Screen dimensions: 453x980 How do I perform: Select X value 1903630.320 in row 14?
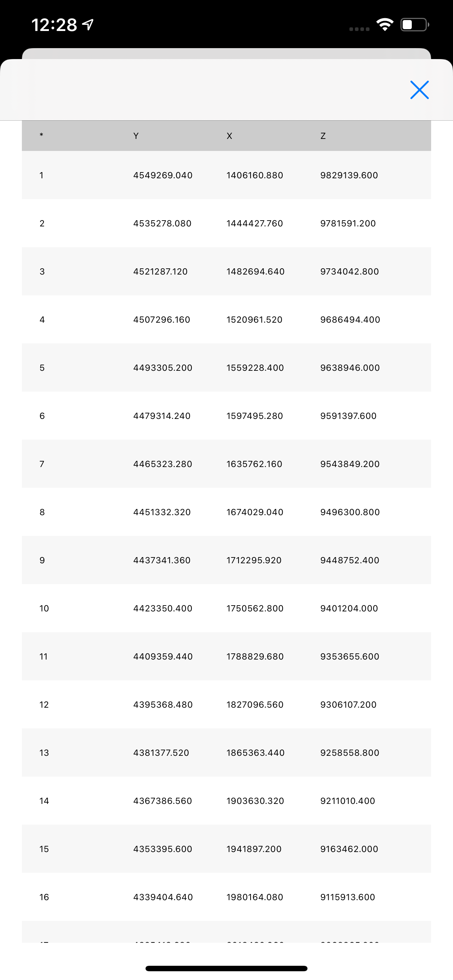[255, 801]
